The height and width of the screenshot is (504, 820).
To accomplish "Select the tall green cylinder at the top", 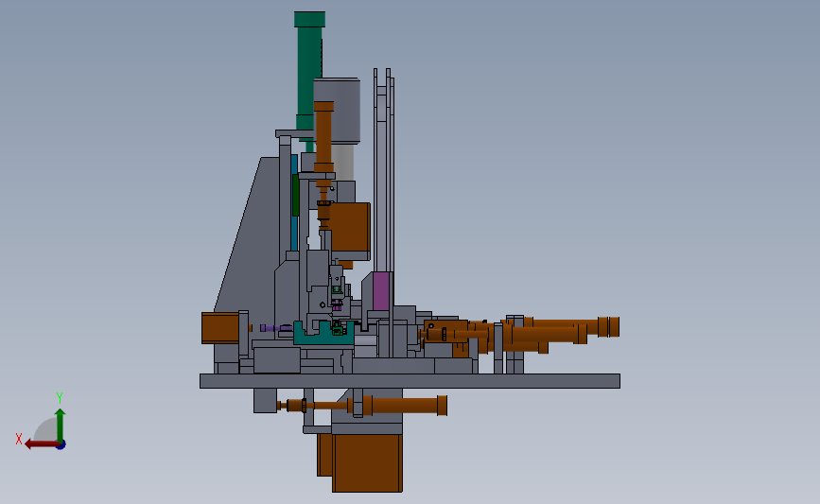I will [308, 71].
